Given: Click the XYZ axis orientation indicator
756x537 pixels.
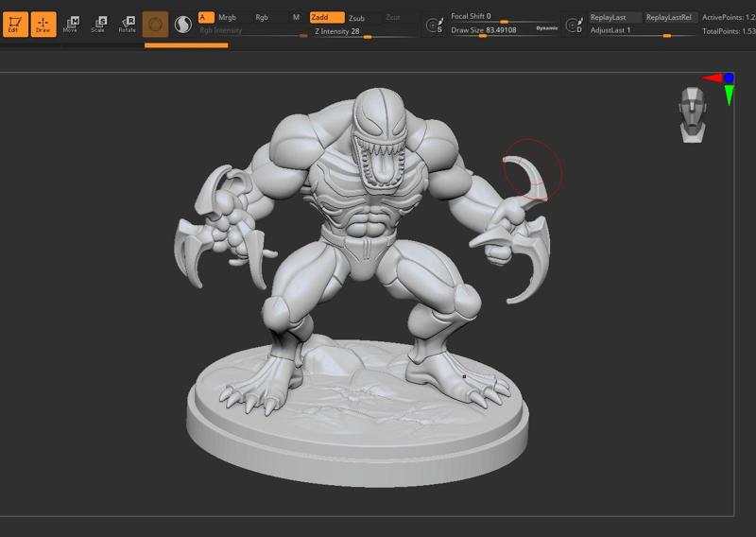Looking at the screenshot, I should (x=719, y=88).
